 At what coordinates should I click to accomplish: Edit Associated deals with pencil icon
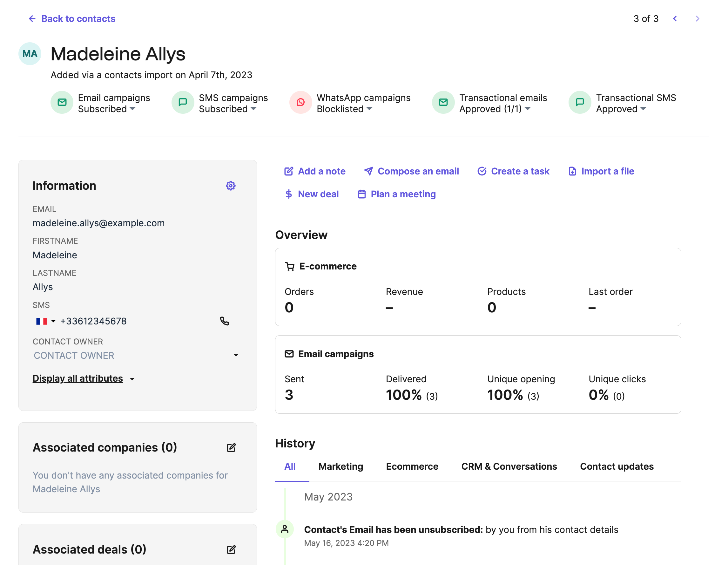pos(231,549)
